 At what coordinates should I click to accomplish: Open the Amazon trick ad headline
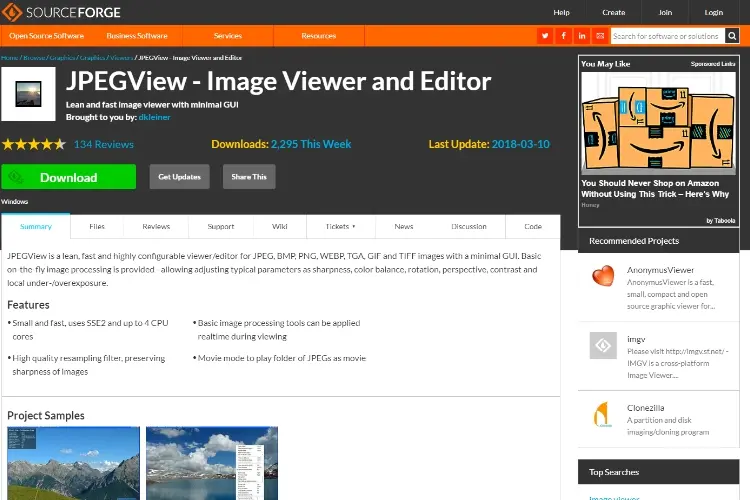click(x=655, y=189)
